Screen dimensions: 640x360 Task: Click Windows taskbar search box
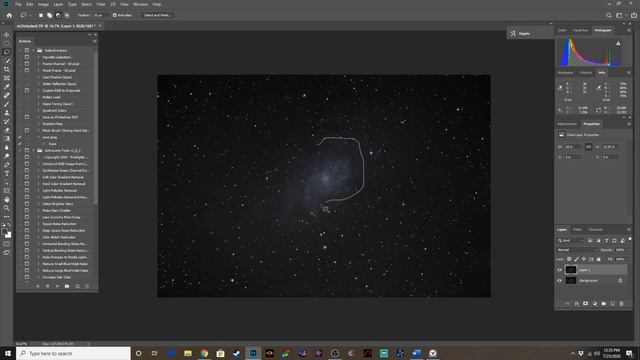[x=73, y=353]
